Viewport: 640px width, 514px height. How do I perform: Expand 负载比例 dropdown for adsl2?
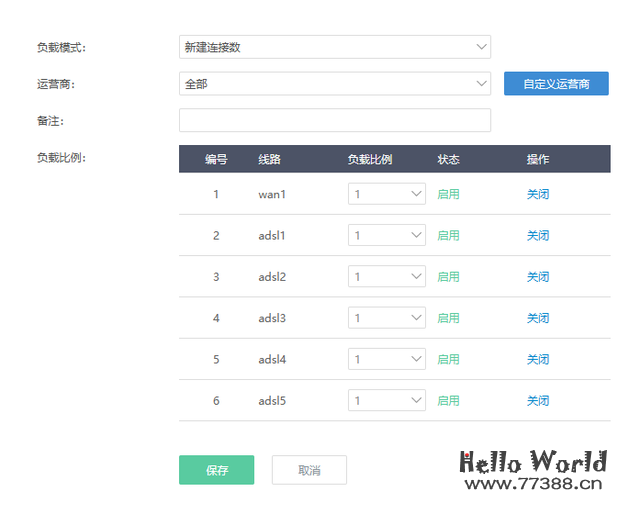pos(387,277)
